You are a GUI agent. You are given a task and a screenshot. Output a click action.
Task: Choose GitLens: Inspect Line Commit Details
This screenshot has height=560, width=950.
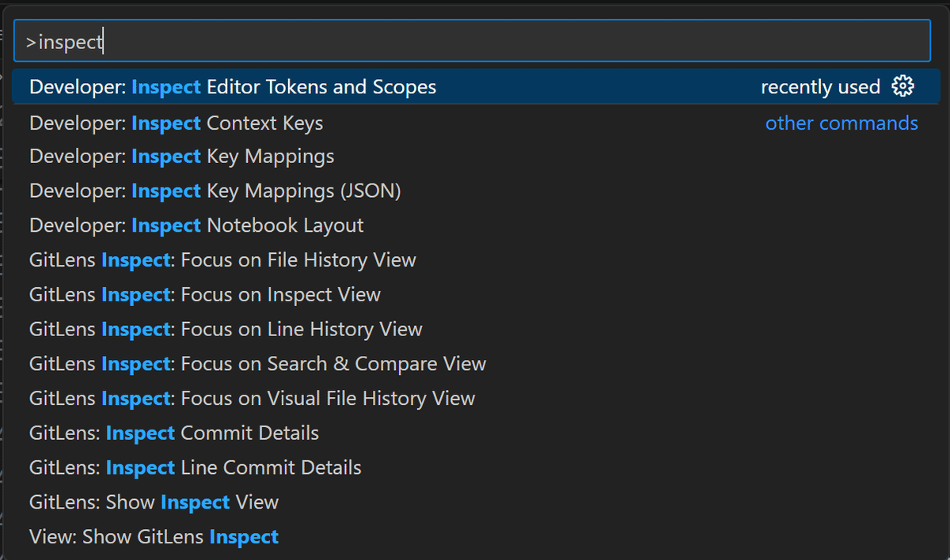pyautogui.click(x=475, y=467)
